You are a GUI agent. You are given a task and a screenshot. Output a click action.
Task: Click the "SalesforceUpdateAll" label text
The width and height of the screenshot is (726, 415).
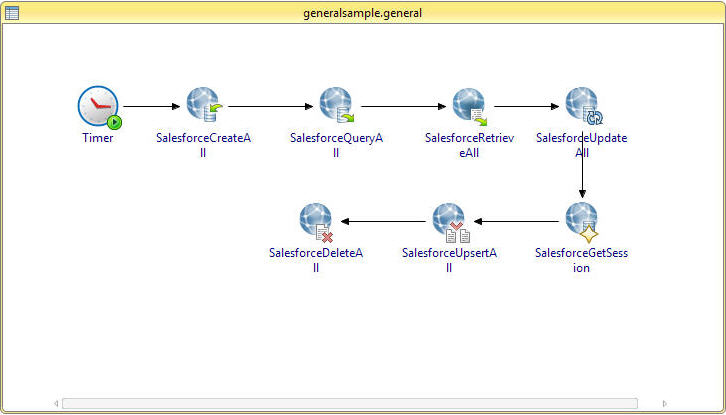[582, 145]
